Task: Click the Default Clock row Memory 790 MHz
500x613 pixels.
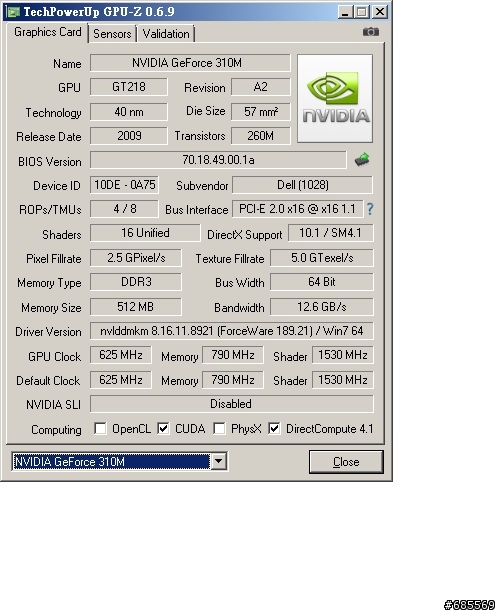Action: click(233, 380)
